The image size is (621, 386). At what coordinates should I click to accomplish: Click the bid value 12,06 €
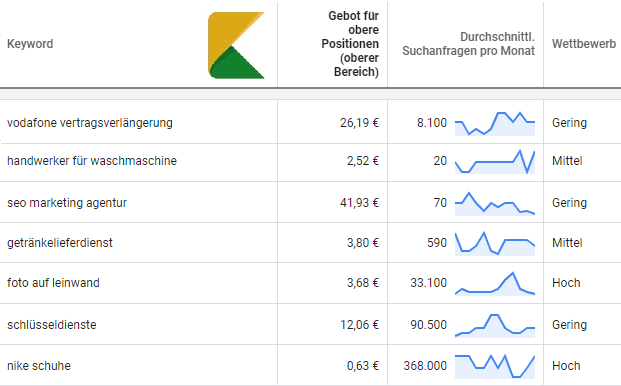tap(359, 325)
